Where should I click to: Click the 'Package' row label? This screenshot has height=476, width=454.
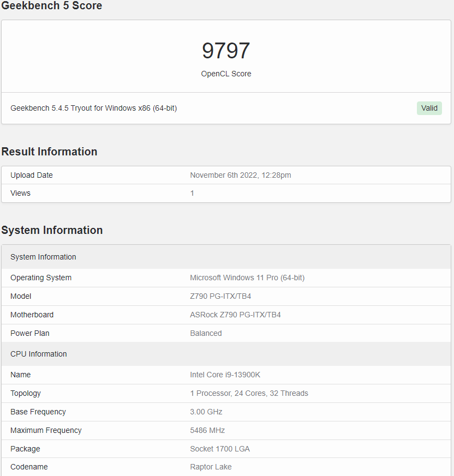click(x=25, y=449)
